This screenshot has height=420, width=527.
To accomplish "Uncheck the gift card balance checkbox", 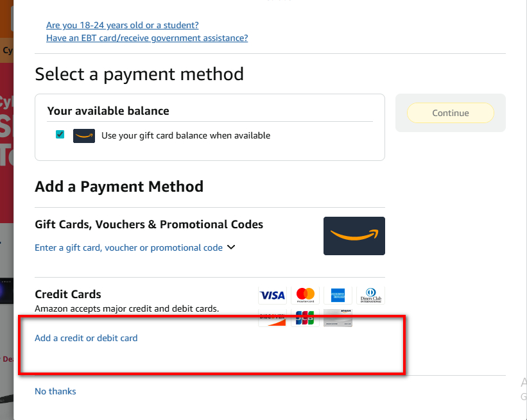I will (60, 135).
